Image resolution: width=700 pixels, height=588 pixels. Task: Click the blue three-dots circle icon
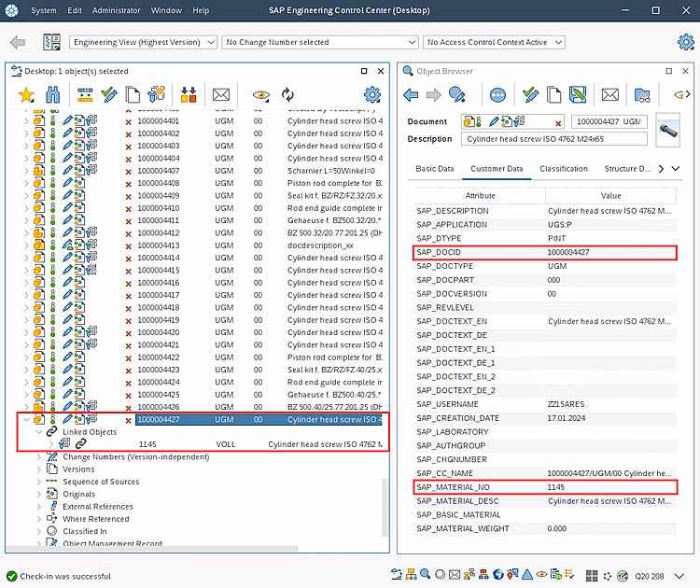pyautogui.click(x=497, y=94)
